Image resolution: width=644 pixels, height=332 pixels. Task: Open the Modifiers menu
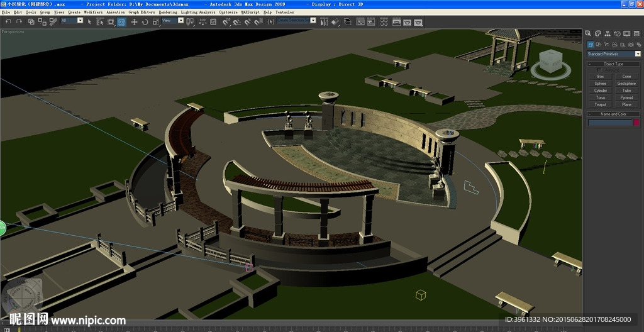[93, 12]
